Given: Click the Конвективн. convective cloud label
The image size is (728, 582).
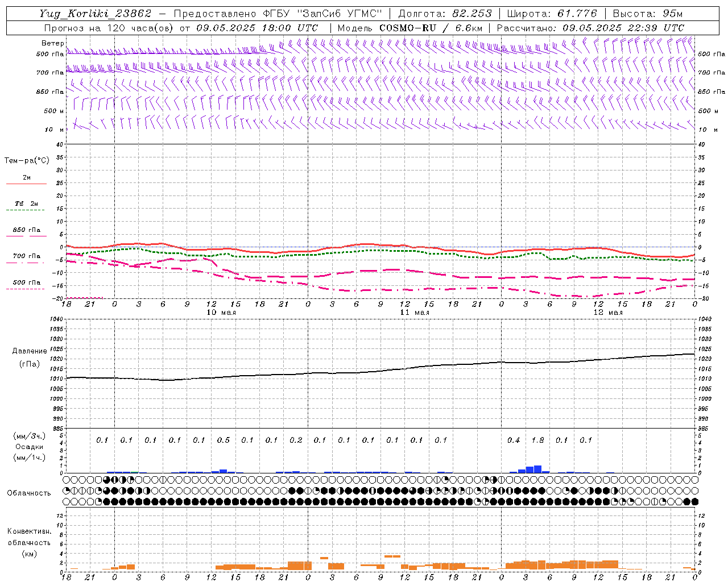Looking at the screenshot, I should [29, 531].
